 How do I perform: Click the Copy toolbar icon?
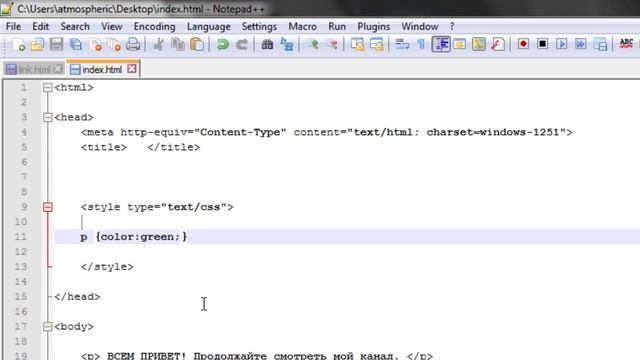click(178, 44)
